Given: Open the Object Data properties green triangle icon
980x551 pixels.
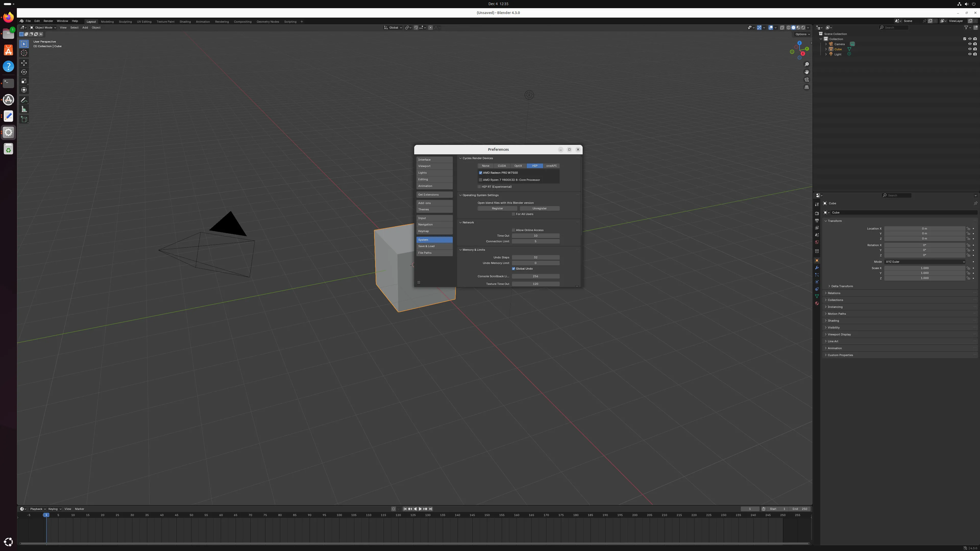Looking at the screenshot, I should click(817, 296).
